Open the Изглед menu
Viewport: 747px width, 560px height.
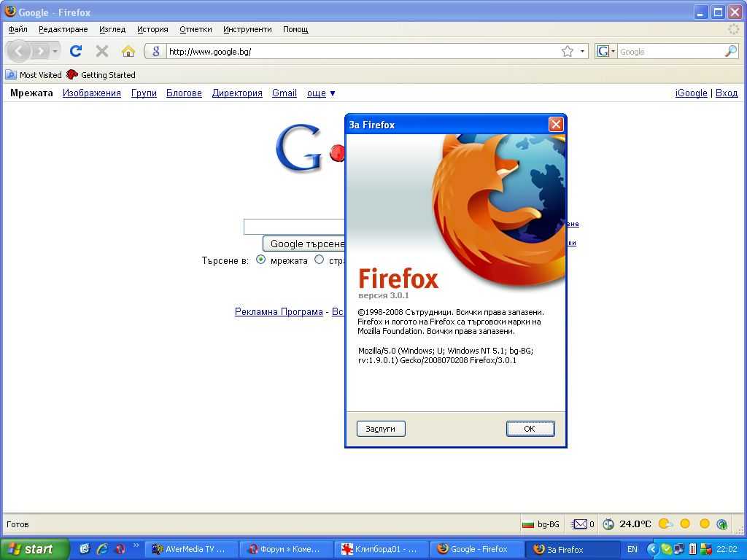tap(112, 29)
